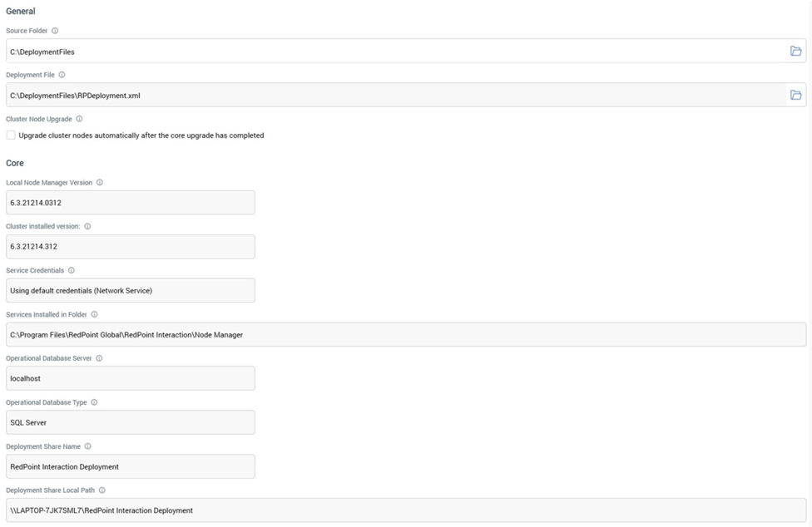Click info icon next to Deployment File

coord(62,75)
